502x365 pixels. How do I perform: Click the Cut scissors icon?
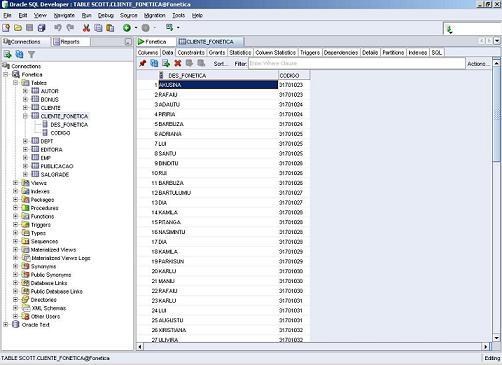tap(86, 28)
